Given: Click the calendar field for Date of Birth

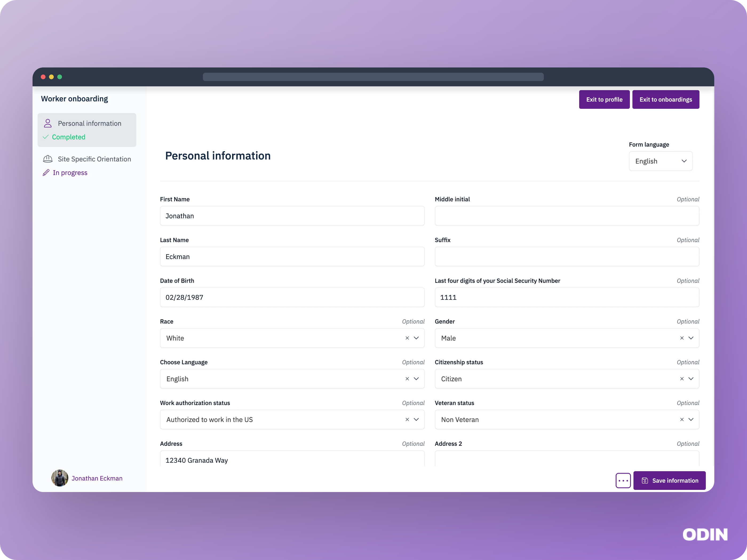Looking at the screenshot, I should (292, 297).
